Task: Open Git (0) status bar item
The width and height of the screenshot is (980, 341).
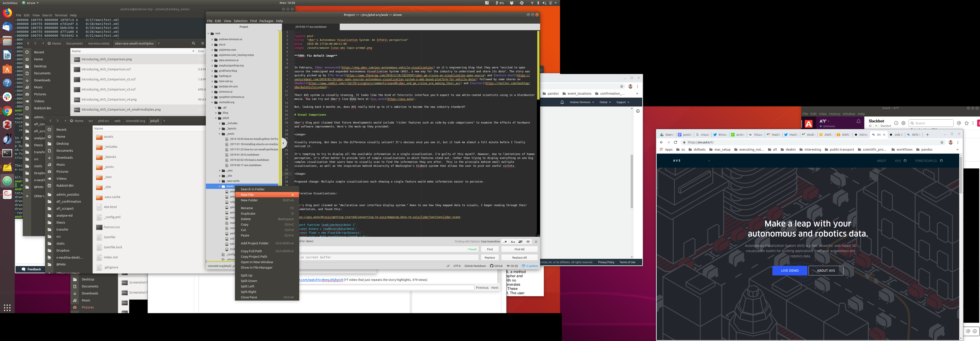Action: 512,266
